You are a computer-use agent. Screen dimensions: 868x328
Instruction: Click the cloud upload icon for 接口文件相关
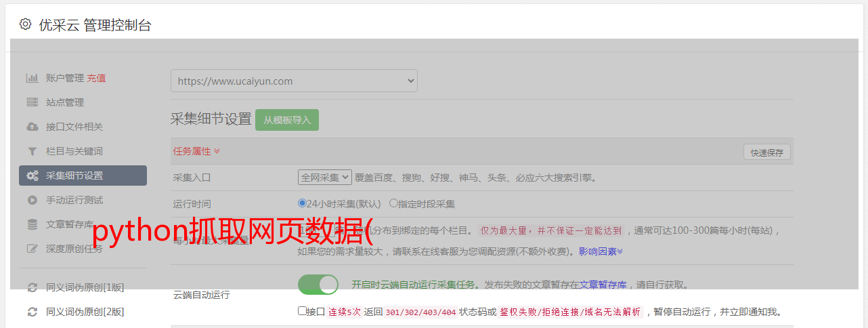[32, 127]
